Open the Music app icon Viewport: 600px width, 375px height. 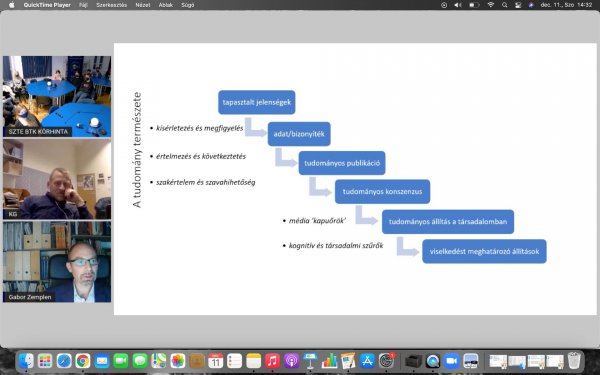coord(272,361)
